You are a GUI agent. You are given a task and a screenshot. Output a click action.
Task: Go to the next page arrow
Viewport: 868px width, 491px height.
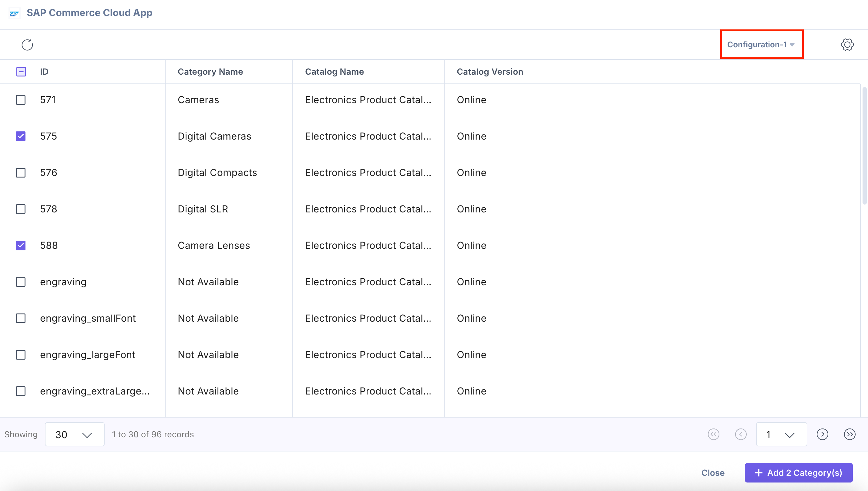coord(822,434)
